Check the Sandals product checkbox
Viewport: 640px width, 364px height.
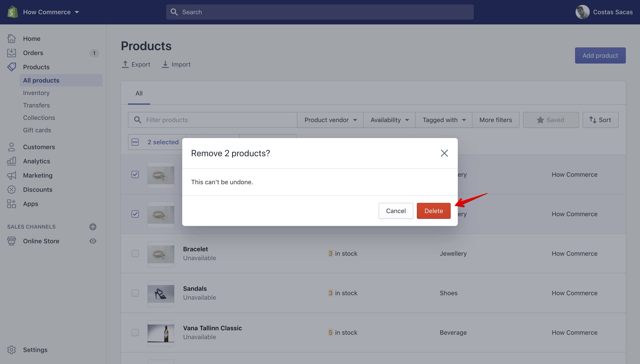pyautogui.click(x=135, y=293)
